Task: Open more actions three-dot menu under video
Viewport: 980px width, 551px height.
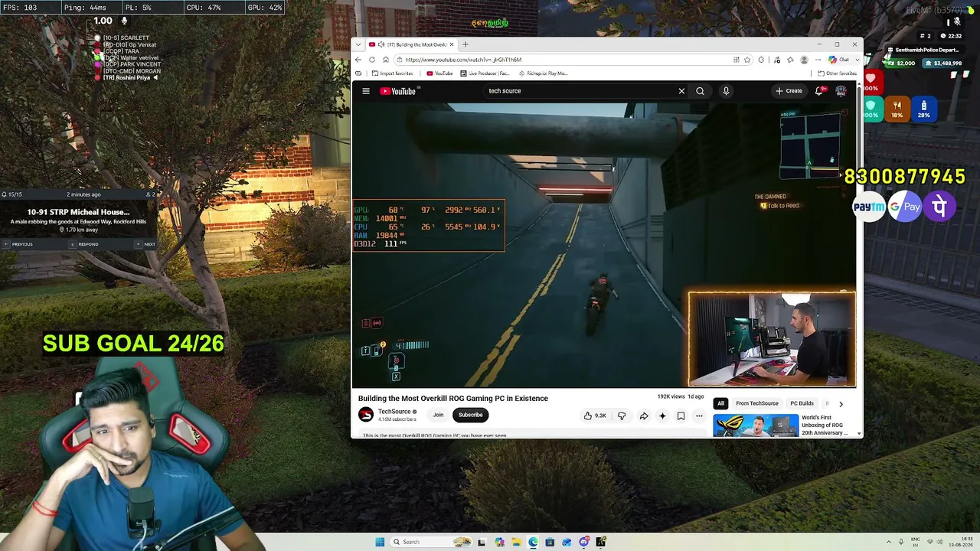Action: pos(699,416)
